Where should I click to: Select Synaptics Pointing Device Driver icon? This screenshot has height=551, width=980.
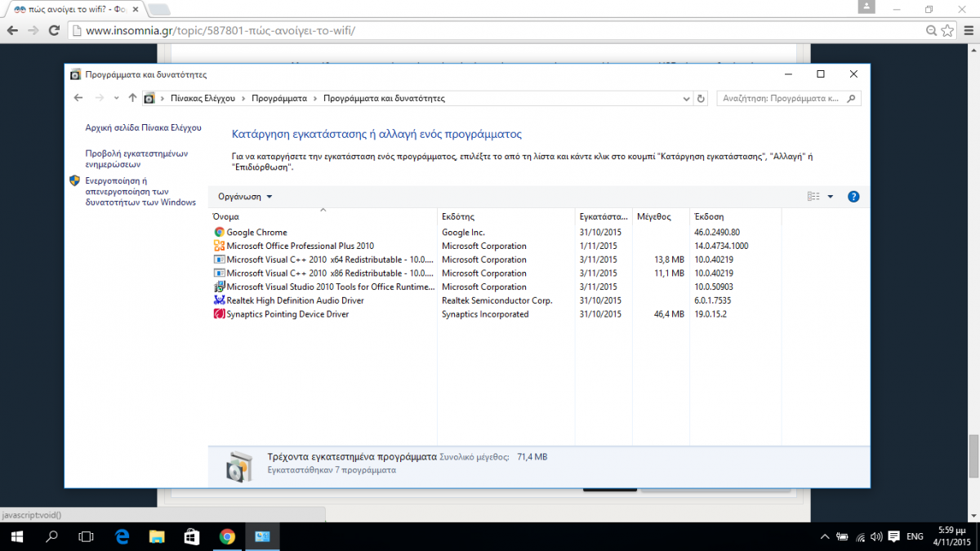[219, 314]
